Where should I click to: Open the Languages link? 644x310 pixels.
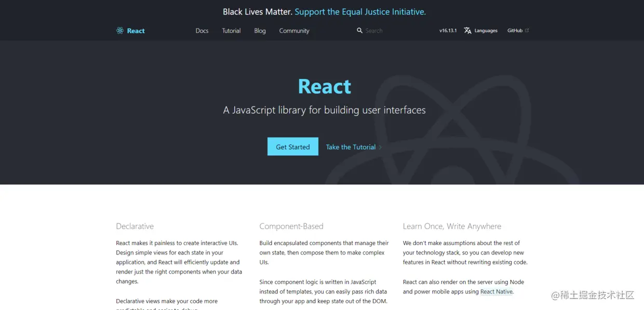click(x=486, y=31)
